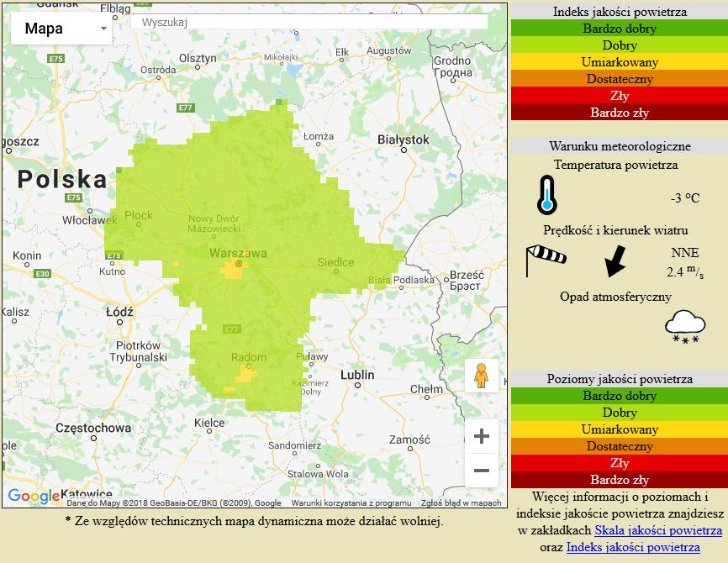Click the windsock wind speed icon

tap(546, 261)
